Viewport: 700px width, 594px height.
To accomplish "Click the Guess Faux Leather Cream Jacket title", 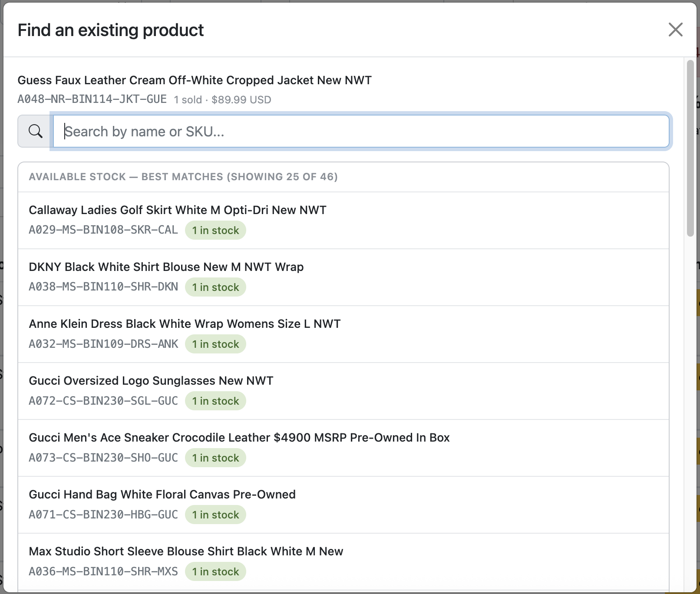I will point(195,80).
